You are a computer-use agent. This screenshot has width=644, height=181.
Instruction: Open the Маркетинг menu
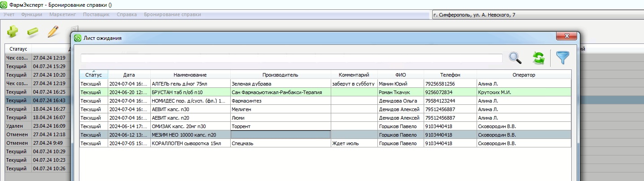63,14
